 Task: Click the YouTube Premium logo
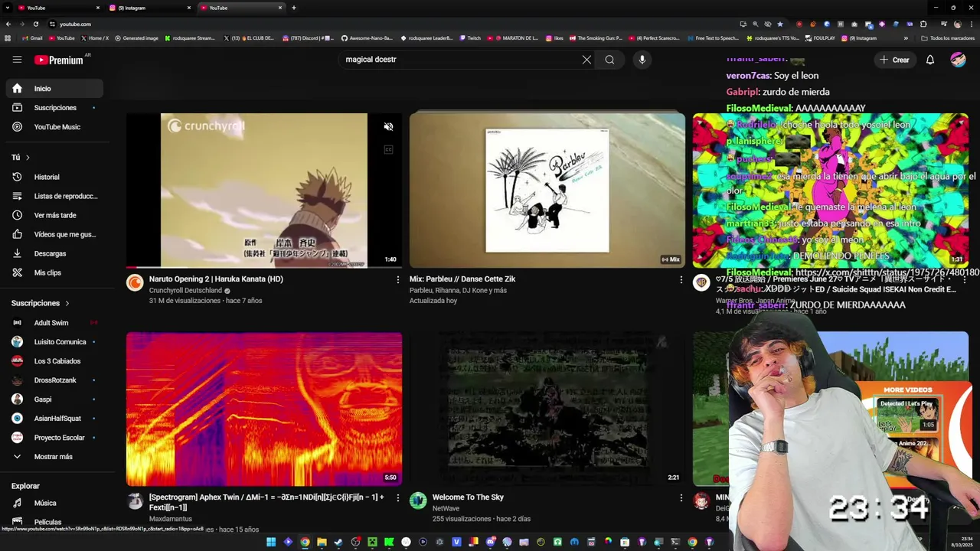tap(59, 60)
